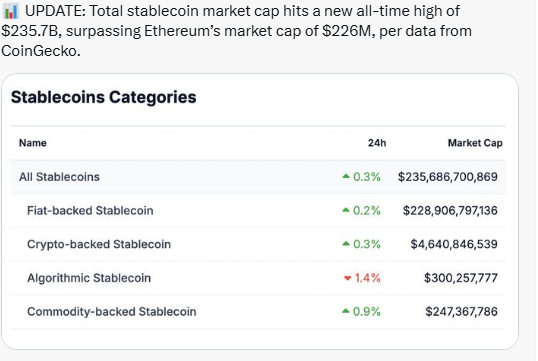The height and width of the screenshot is (361, 538).
Task: Click the bar chart emoji icon
Action: tap(10, 11)
